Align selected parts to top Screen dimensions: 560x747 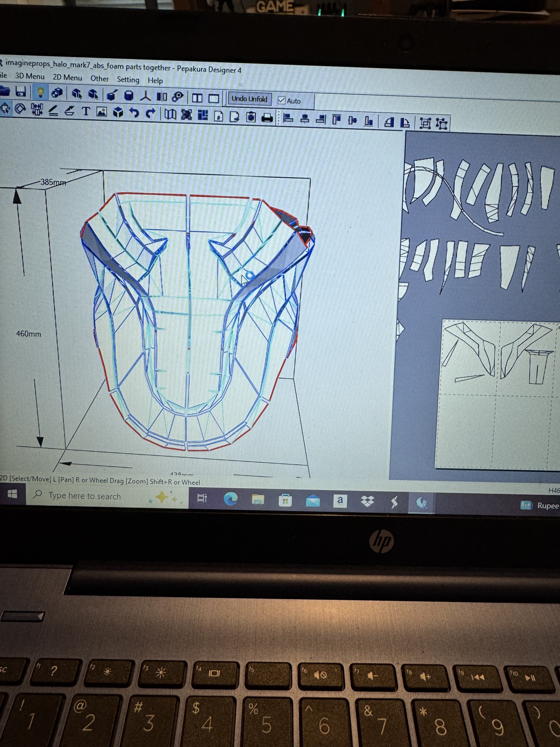337,120
